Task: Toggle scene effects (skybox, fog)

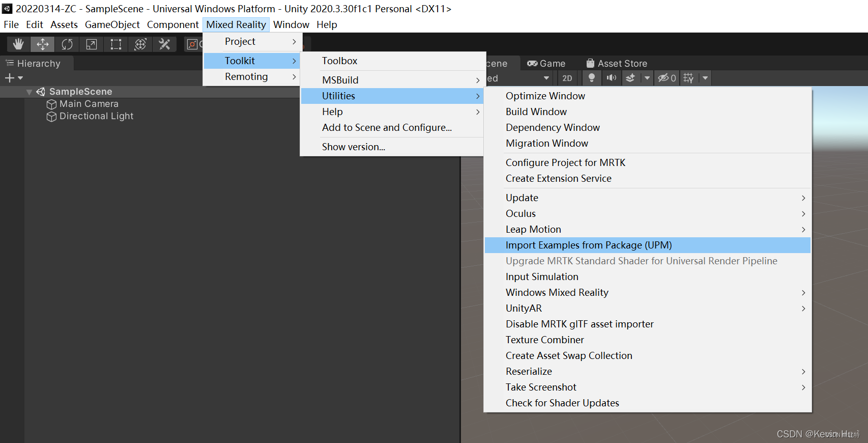Action: pyautogui.click(x=630, y=78)
